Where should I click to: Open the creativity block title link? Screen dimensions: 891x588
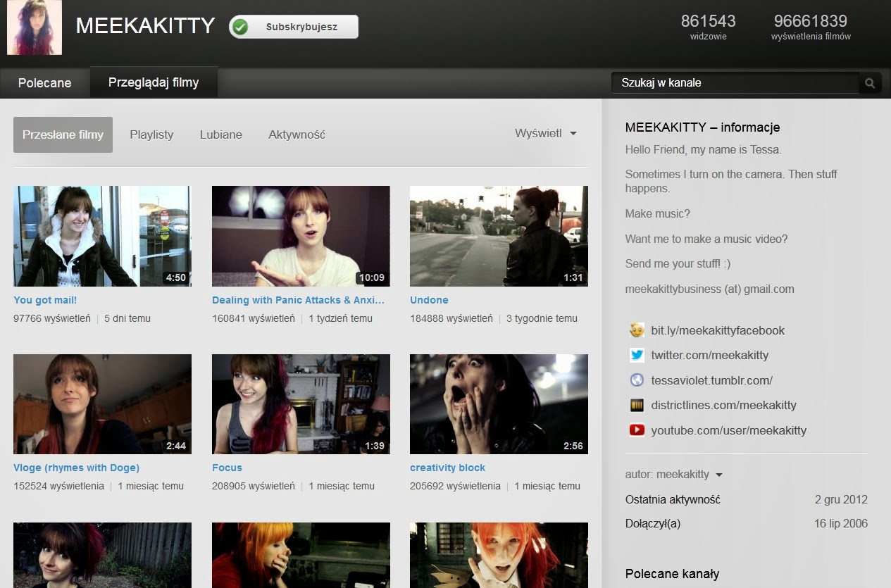pyautogui.click(x=447, y=468)
